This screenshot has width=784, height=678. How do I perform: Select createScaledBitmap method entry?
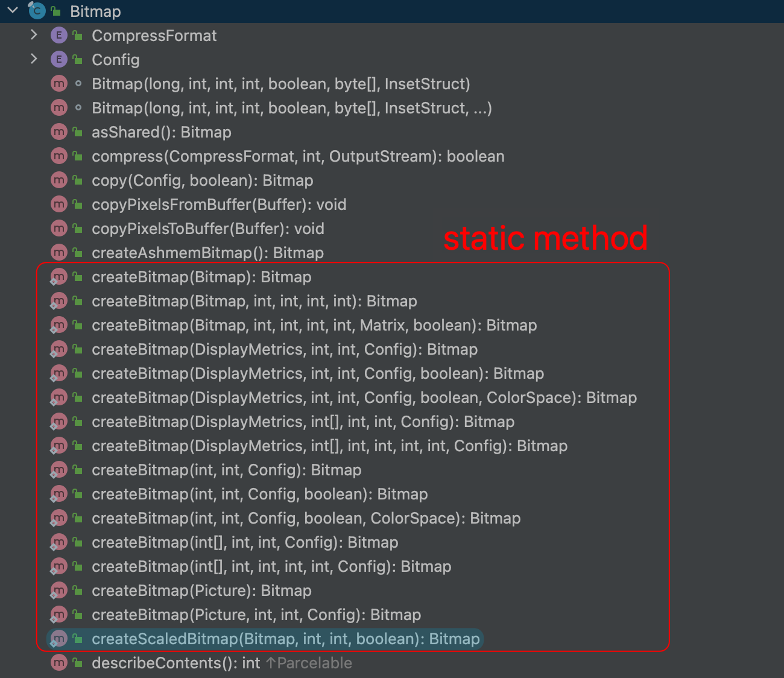[285, 639]
